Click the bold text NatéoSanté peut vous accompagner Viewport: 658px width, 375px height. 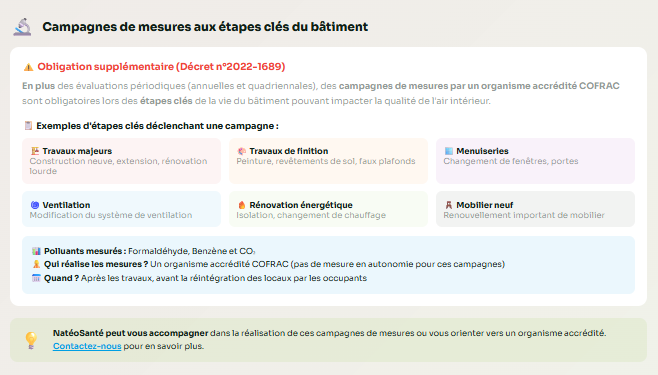pyautogui.click(x=131, y=333)
